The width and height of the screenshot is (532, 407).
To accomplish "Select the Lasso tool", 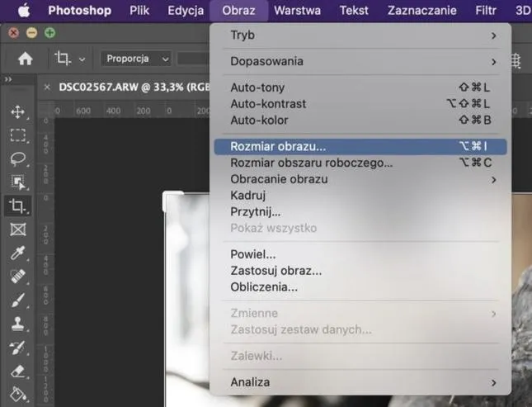I will pyautogui.click(x=17, y=159).
